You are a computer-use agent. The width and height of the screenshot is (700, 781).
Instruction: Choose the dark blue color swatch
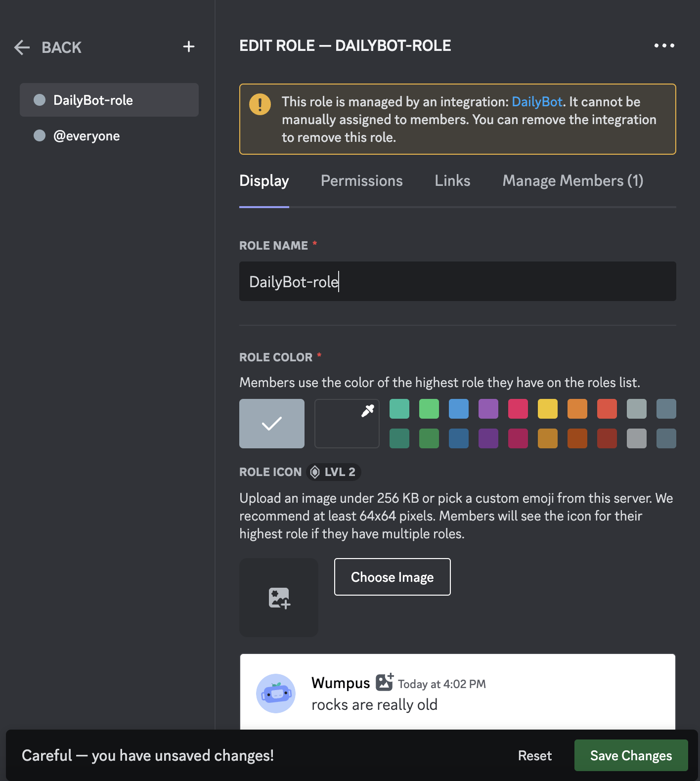(459, 438)
